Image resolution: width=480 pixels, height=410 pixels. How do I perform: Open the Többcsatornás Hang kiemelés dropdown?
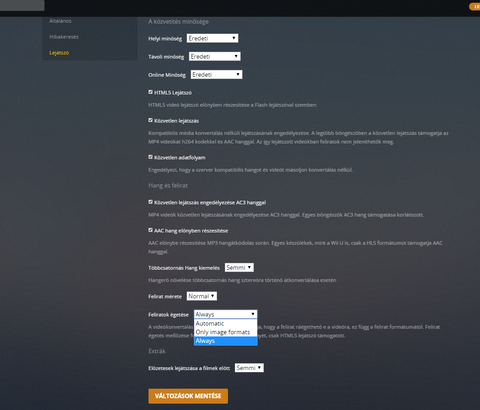(239, 267)
